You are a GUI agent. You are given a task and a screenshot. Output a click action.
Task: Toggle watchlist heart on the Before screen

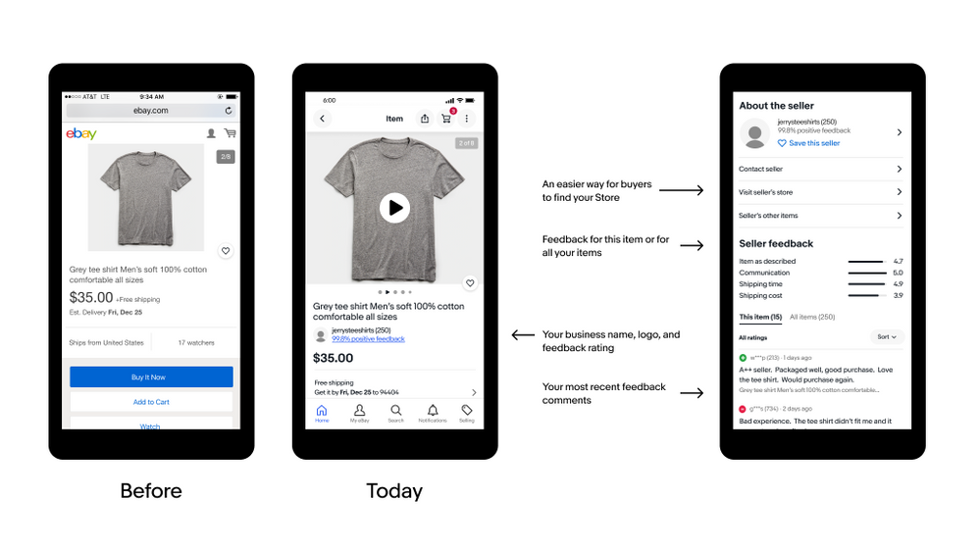[x=226, y=251]
